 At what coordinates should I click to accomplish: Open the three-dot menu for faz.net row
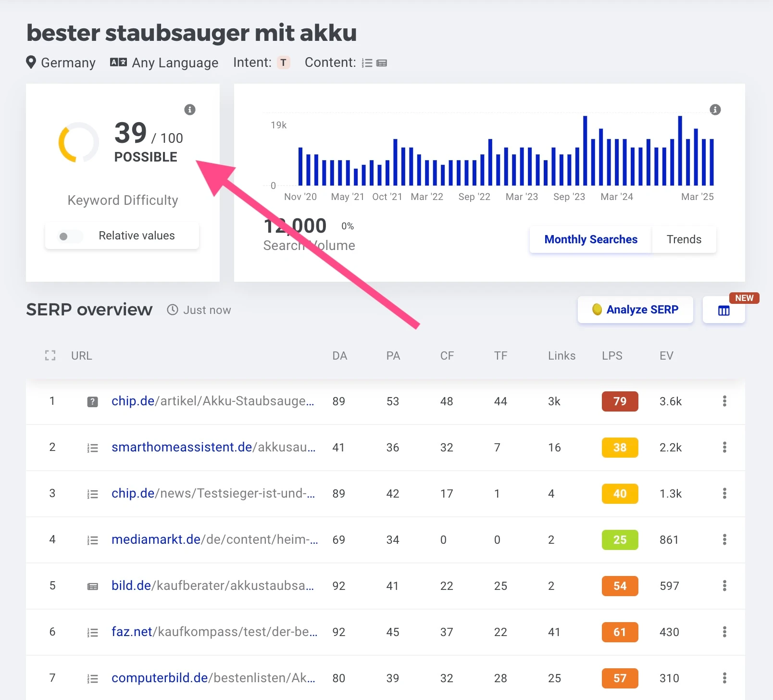pos(724,632)
